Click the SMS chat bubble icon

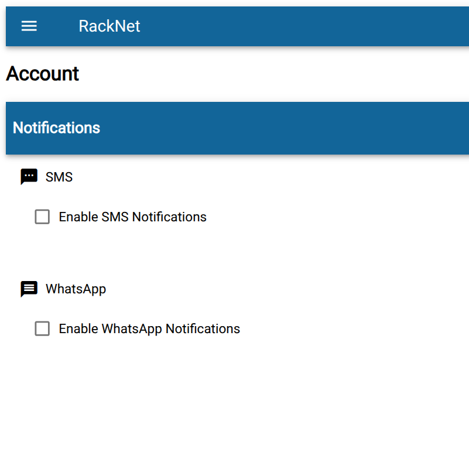coord(29,177)
